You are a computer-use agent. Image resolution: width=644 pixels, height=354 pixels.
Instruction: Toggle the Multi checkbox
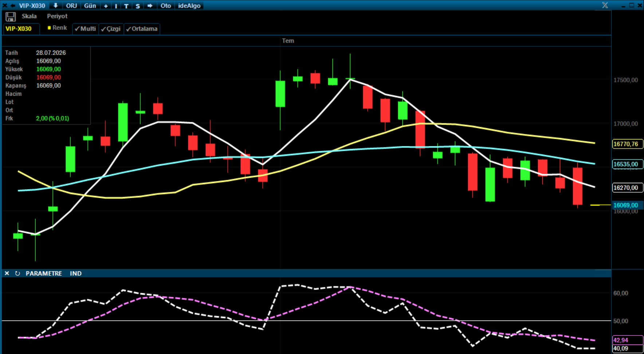coord(85,29)
